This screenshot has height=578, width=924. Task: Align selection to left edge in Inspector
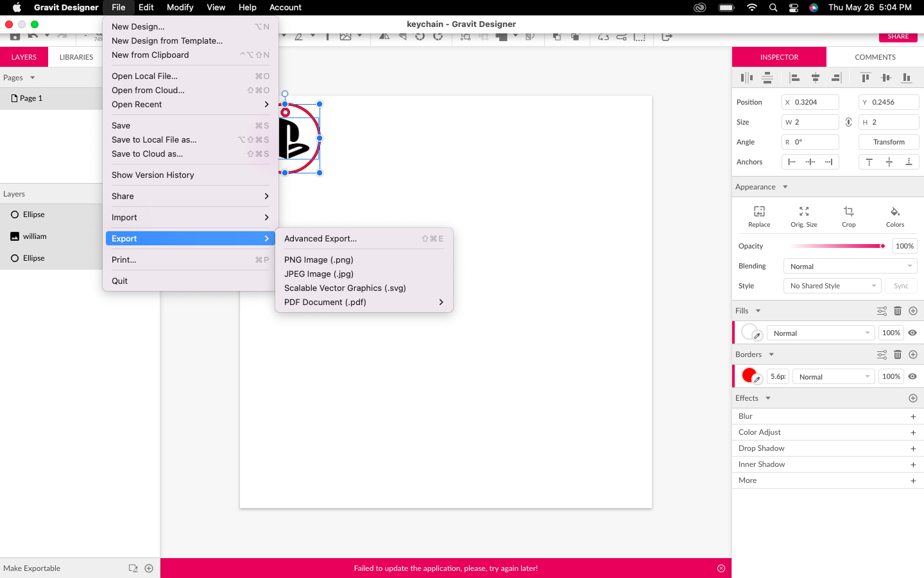794,78
